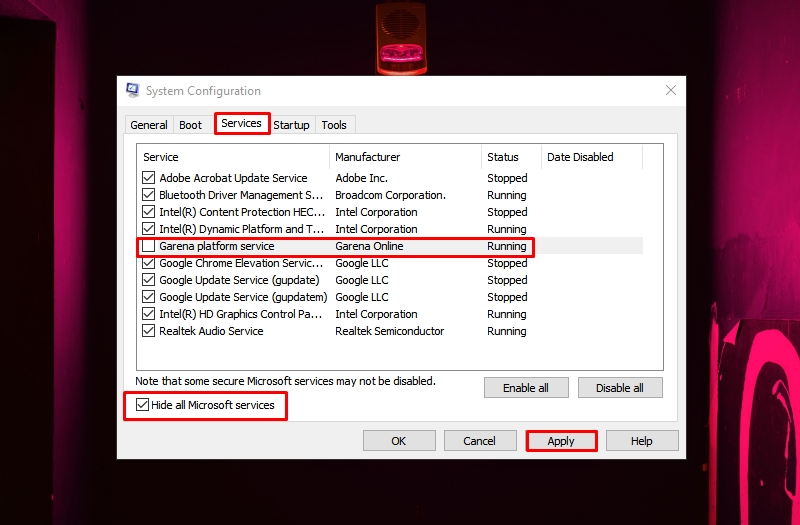Open Help for System Configuration
Image resolution: width=800 pixels, height=525 pixels.
click(642, 441)
